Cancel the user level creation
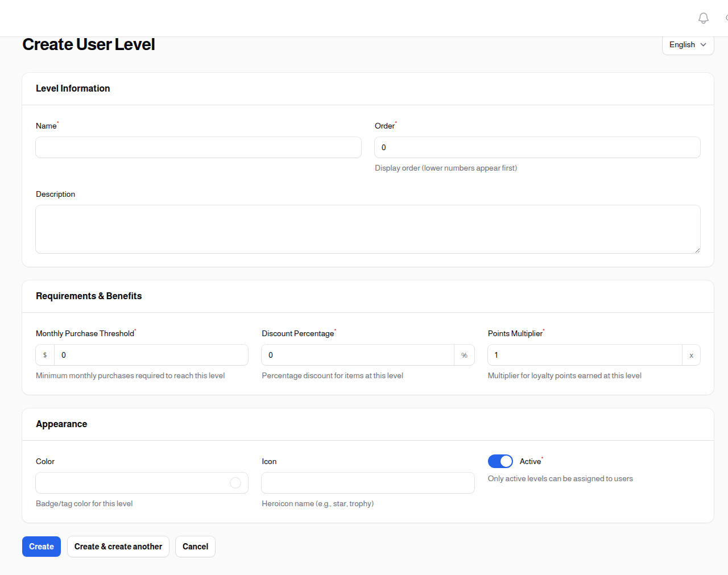The width and height of the screenshot is (728, 575). (195, 546)
